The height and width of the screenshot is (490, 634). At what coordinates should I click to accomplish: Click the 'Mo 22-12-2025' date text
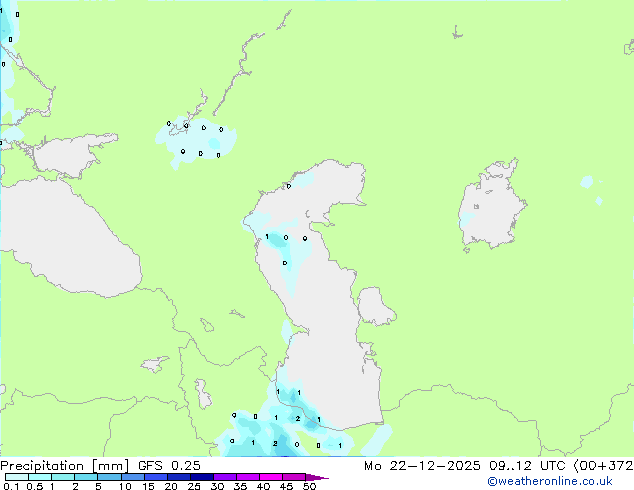point(422,466)
